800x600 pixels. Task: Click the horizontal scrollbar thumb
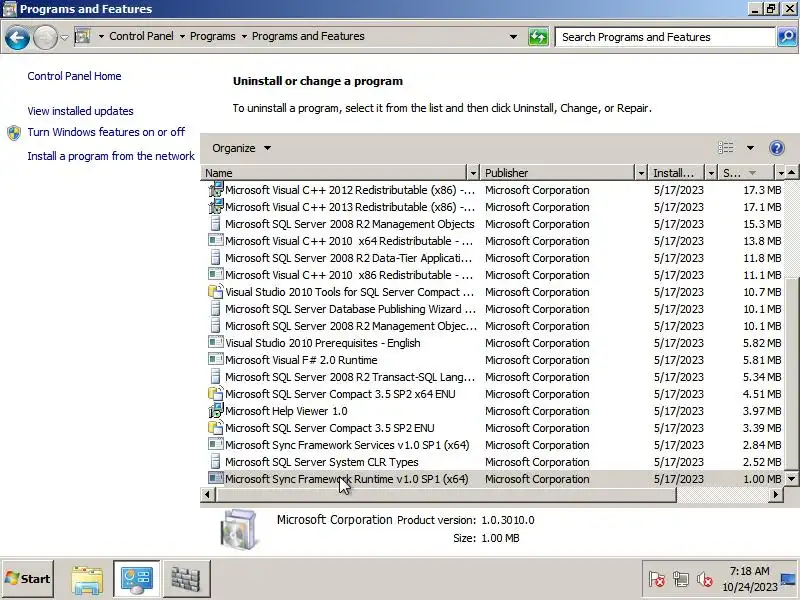click(446, 494)
